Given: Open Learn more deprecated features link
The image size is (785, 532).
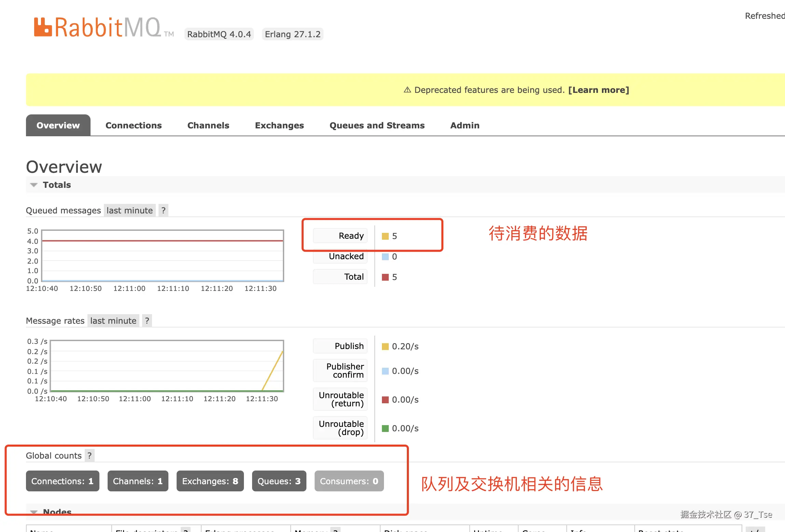Looking at the screenshot, I should (598, 90).
